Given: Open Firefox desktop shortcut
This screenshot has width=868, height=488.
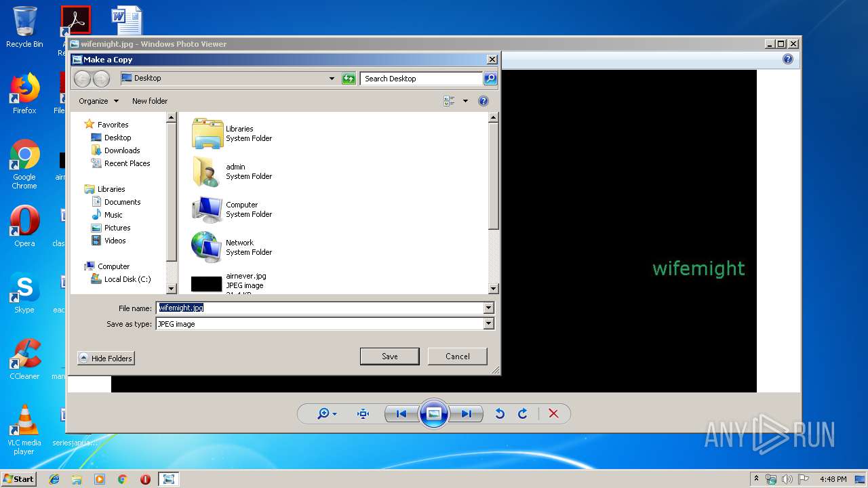Looking at the screenshot, I should (24, 94).
